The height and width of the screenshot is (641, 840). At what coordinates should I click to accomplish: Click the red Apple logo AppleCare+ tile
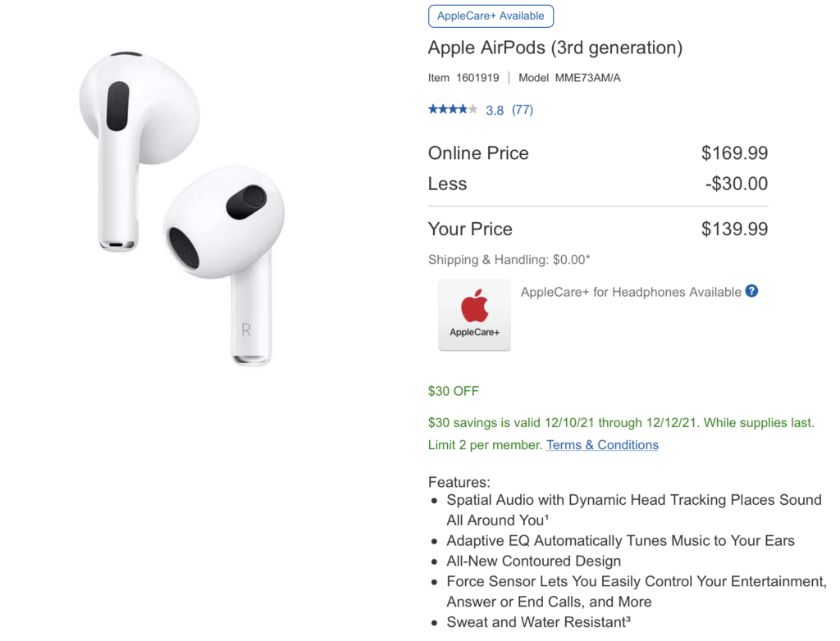pyautogui.click(x=474, y=315)
